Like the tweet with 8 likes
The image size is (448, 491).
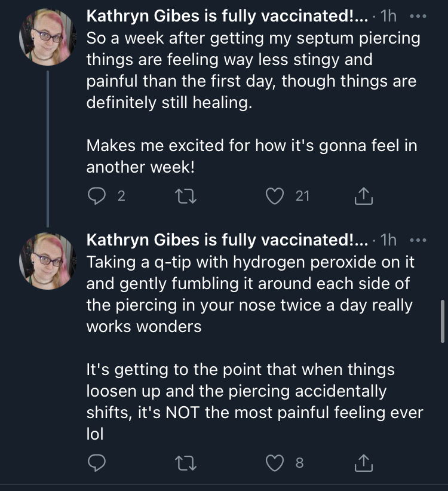click(x=275, y=463)
